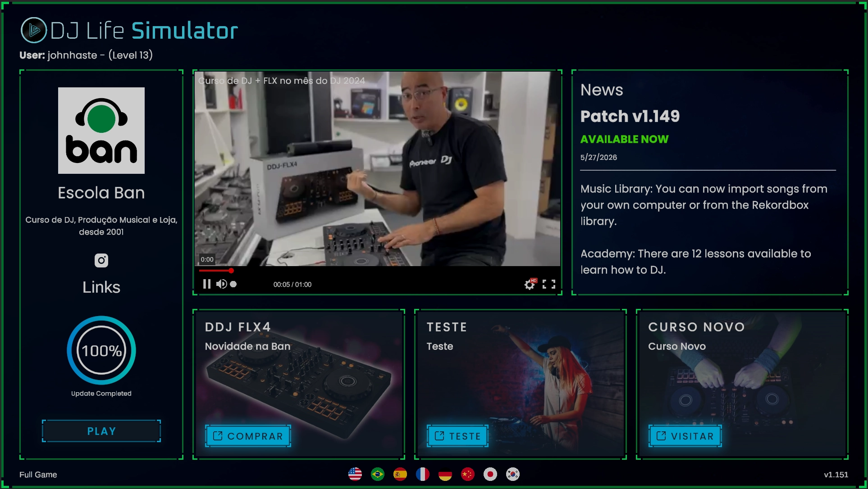The width and height of the screenshot is (868, 489).
Task: Select French with the France flag
Action: point(423,474)
